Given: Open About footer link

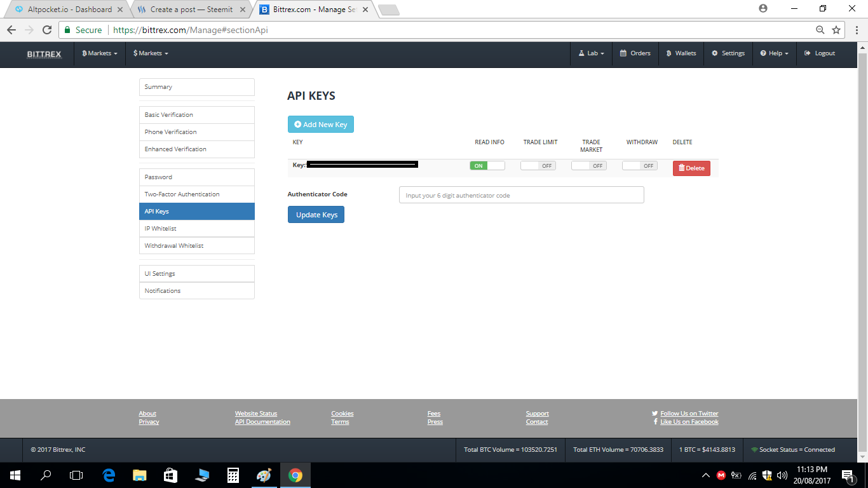Looking at the screenshot, I should [147, 414].
